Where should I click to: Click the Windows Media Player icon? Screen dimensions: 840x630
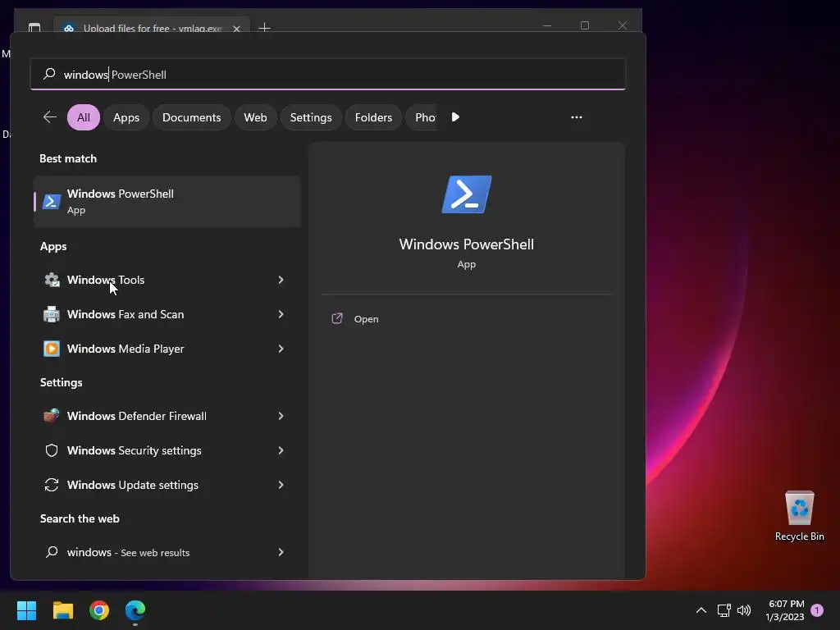pos(52,349)
